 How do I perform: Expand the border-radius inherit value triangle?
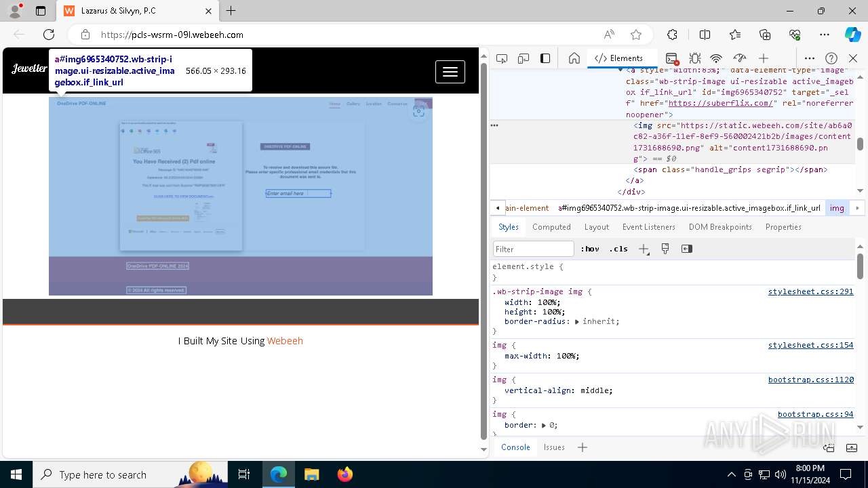[x=577, y=322]
